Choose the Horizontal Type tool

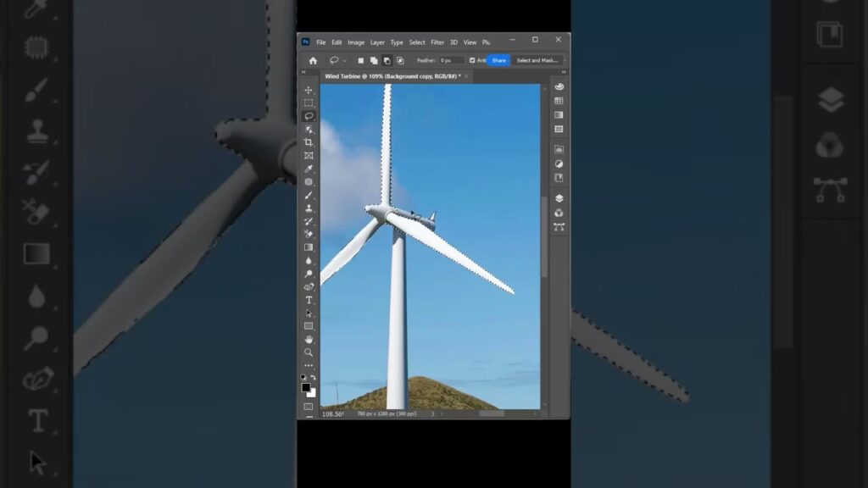(x=309, y=300)
